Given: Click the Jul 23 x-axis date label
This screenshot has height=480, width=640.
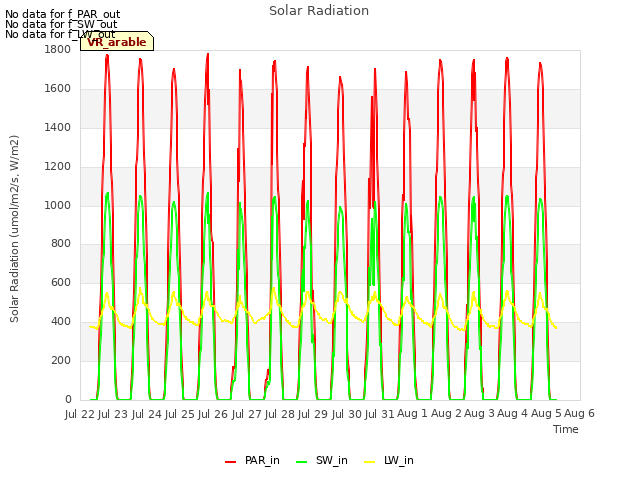Looking at the screenshot, I should [x=113, y=414].
